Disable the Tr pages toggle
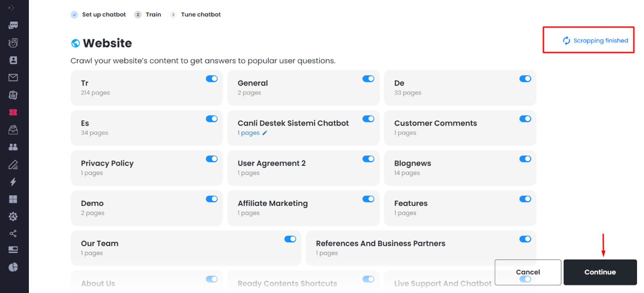The height and width of the screenshot is (293, 644). click(212, 79)
